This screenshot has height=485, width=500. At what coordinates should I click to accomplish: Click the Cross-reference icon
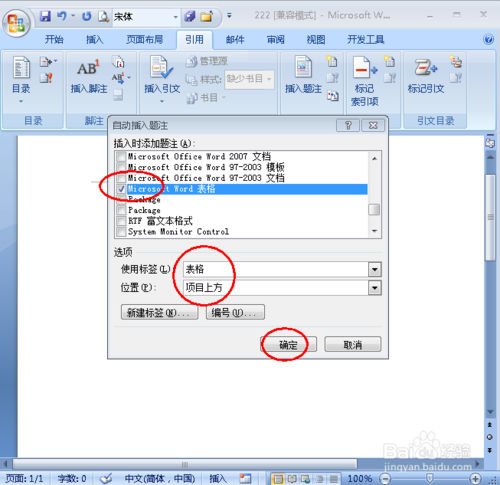[333, 96]
